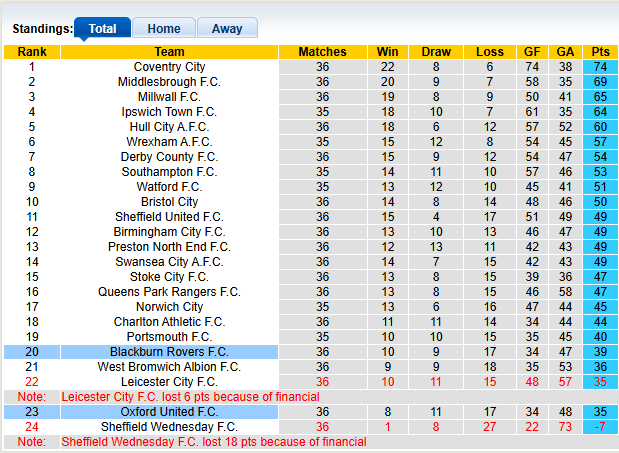Switch to the Away standings tab
Screen dimensions: 619x453
(227, 28)
